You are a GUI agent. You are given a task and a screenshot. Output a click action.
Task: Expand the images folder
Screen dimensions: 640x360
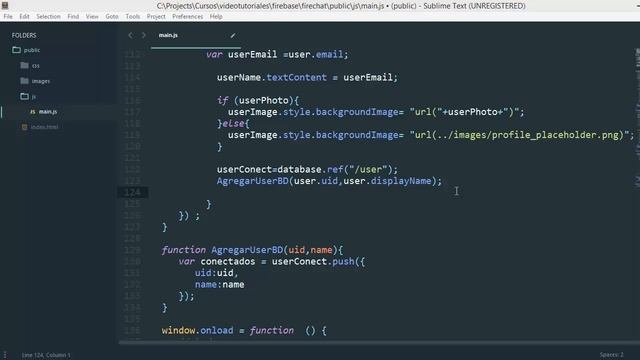click(35, 81)
